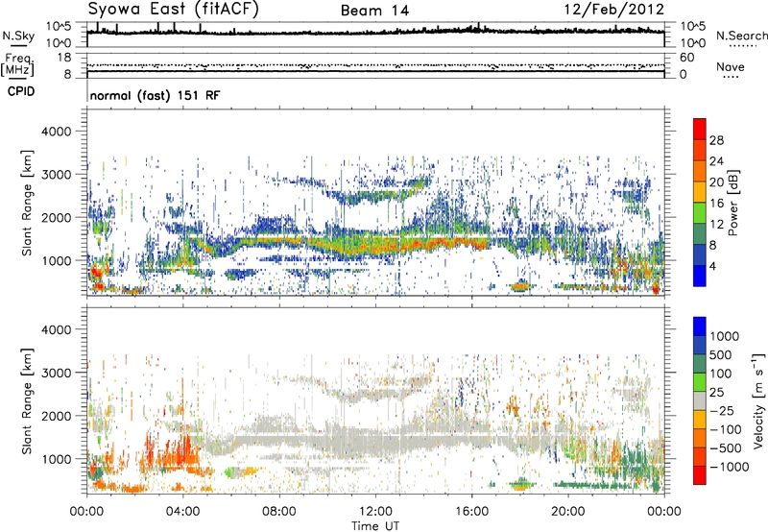Screen dimensions: 768x532
Task: Click the 'Slant Range [km]' label of the power panel
Action: coord(27,204)
